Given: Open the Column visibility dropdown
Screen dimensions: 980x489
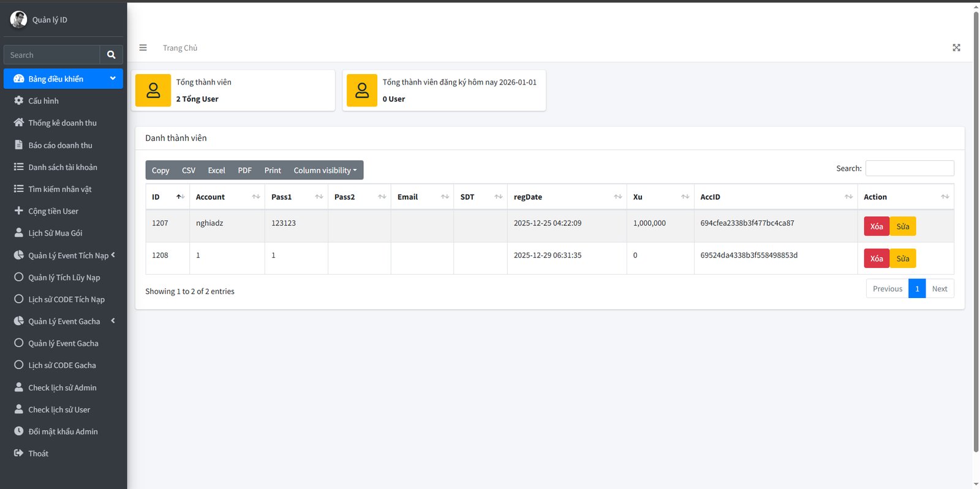Looking at the screenshot, I should [325, 170].
